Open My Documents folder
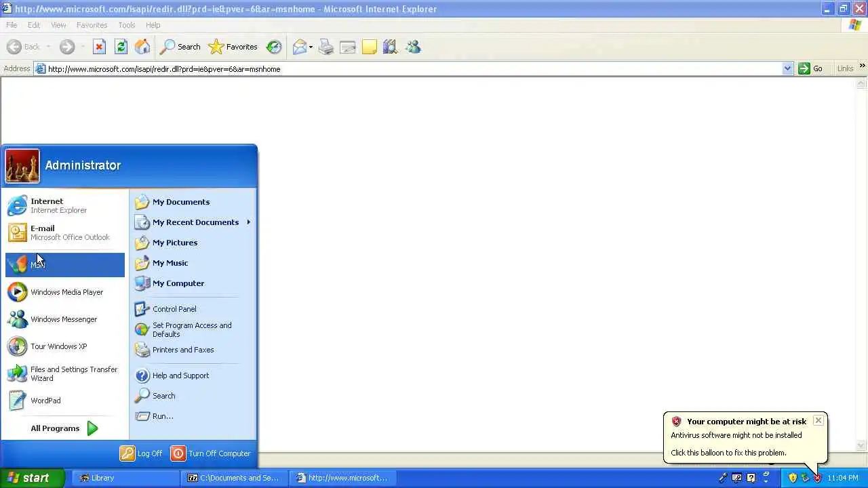Viewport: 868px width, 488px height. (193, 202)
